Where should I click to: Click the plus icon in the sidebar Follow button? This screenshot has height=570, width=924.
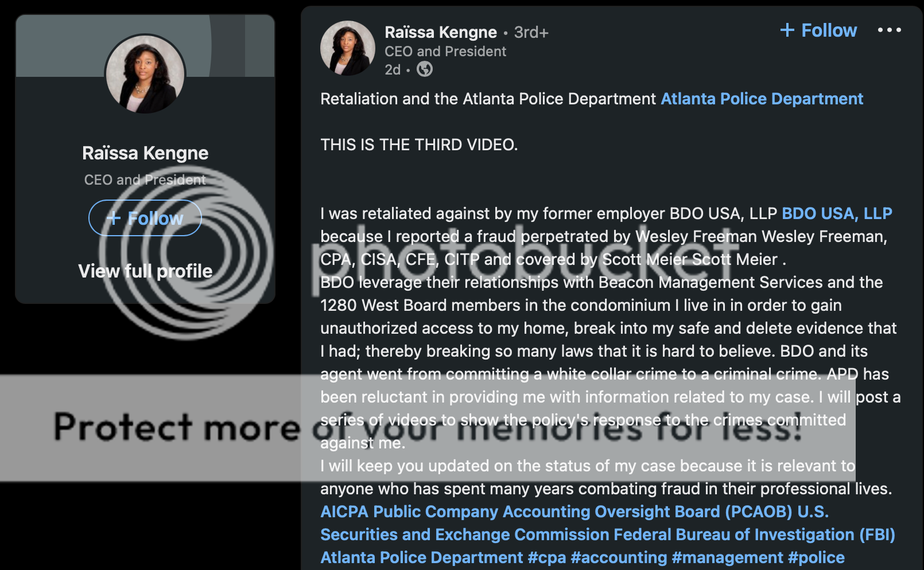click(x=114, y=218)
